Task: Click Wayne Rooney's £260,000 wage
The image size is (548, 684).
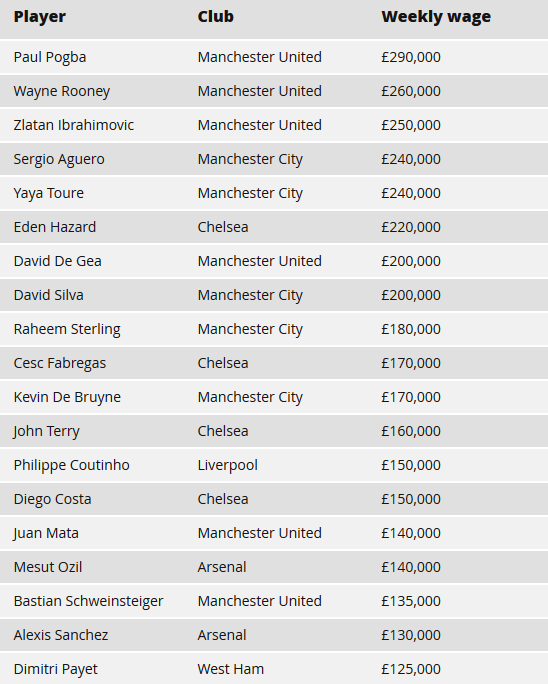Action: coord(411,91)
